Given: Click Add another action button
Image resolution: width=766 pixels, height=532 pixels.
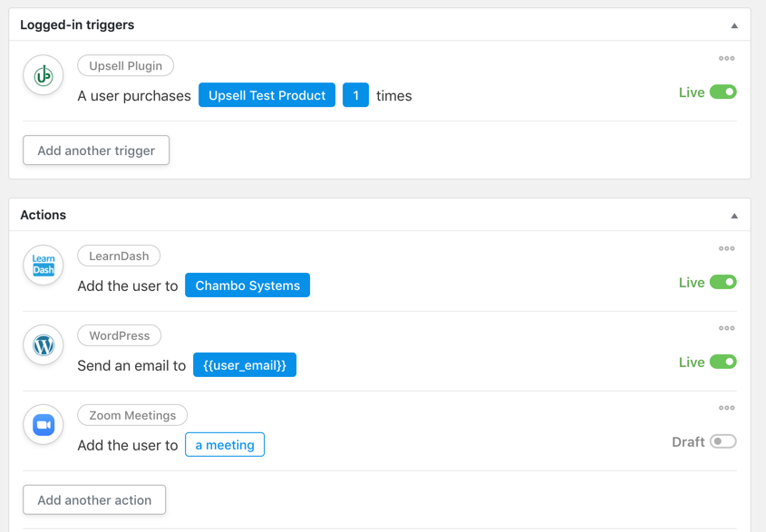Looking at the screenshot, I should pyautogui.click(x=94, y=499).
